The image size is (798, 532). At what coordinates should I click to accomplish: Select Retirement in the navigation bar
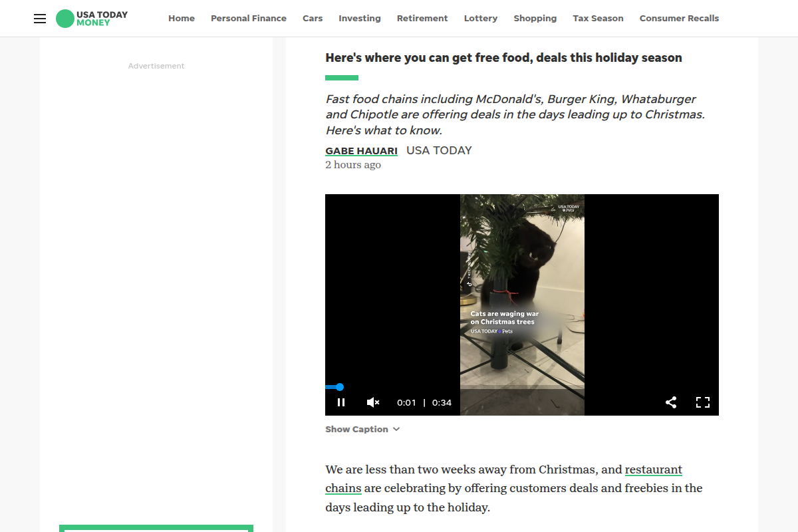coord(422,19)
